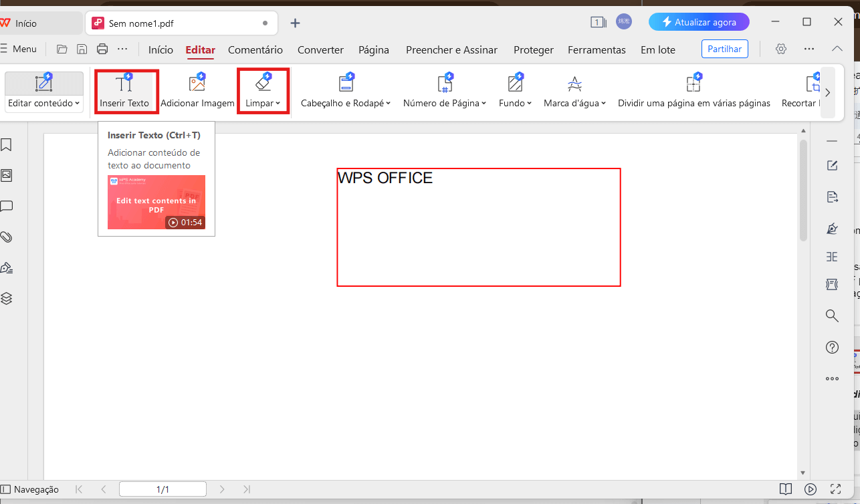
Task: Click Dividir uma página em várias páginas
Action: coord(694,92)
